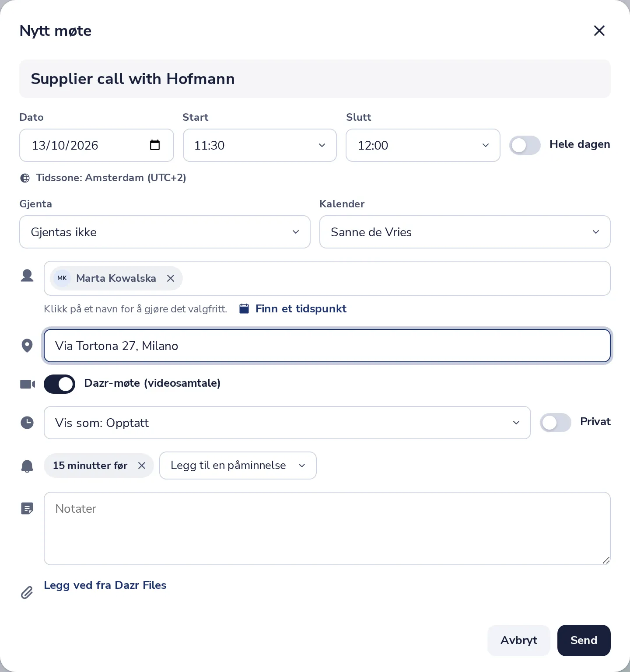The height and width of the screenshot is (672, 630).
Task: Click the Tidssone: Amsterdam (UTC+2) text
Action: [111, 178]
